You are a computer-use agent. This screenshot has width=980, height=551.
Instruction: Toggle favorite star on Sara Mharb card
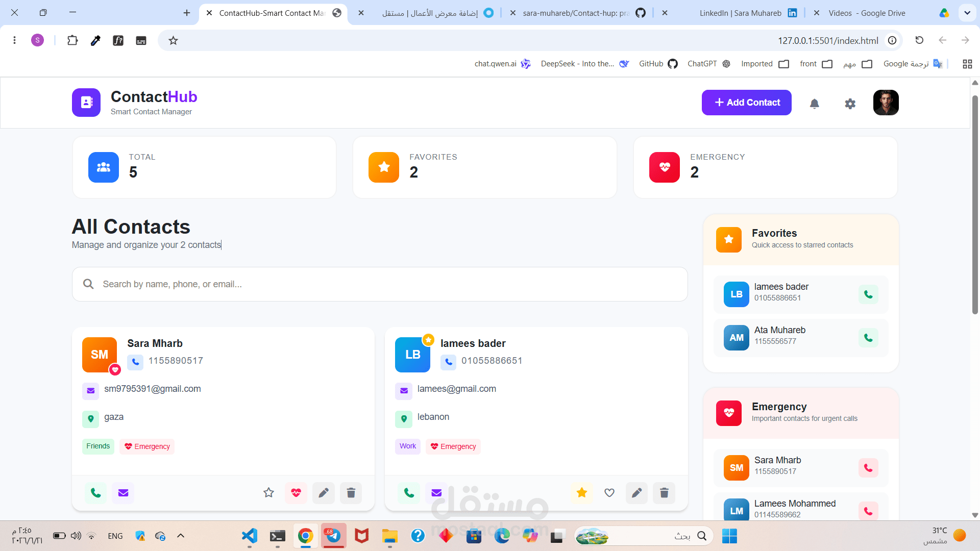click(x=269, y=493)
